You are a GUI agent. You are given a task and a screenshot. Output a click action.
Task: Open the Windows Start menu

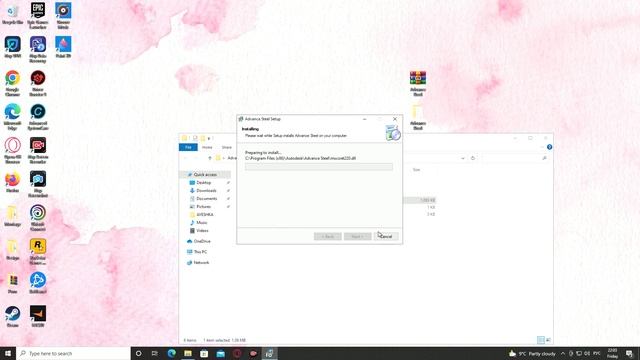click(8, 353)
